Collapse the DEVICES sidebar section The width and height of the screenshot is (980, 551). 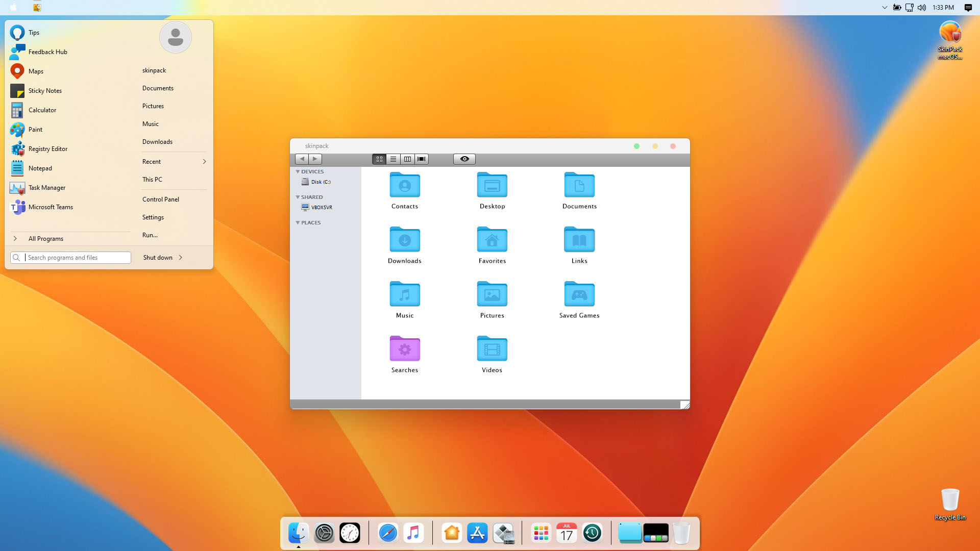(298, 172)
